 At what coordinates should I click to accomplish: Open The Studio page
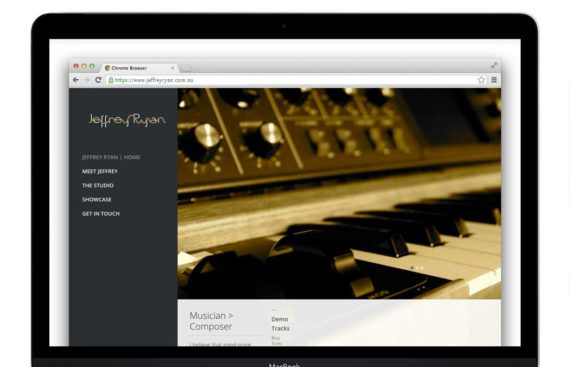pos(98,185)
